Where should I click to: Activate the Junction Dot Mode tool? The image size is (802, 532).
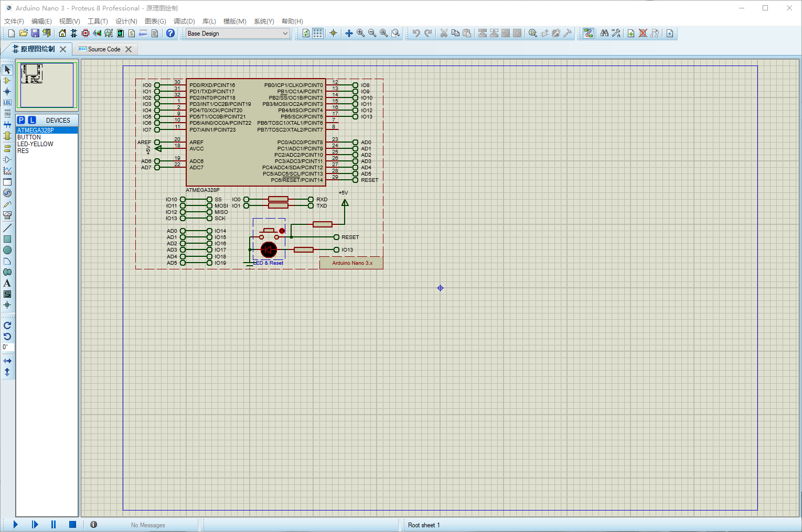(7, 92)
